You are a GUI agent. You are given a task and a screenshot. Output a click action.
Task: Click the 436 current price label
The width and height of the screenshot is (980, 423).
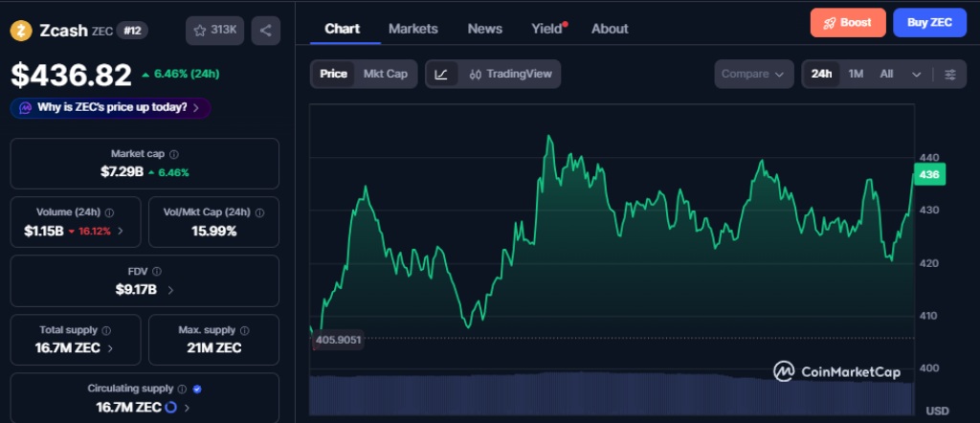(929, 174)
